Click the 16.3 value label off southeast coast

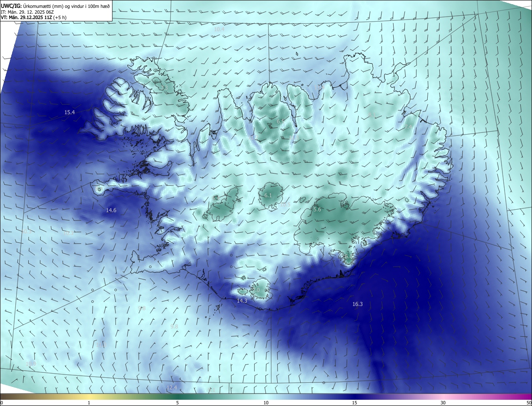[x=357, y=304]
